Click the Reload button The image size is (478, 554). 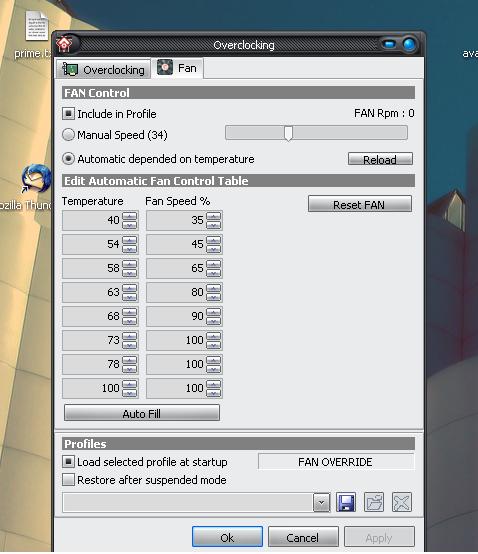[380, 159]
